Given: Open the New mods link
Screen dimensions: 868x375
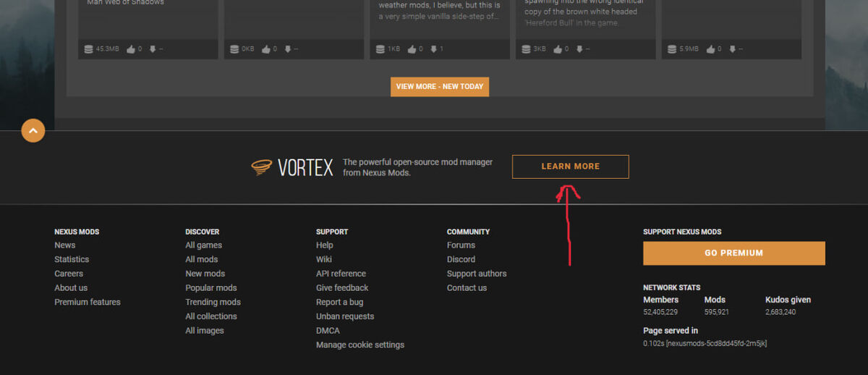Looking at the screenshot, I should click(205, 274).
